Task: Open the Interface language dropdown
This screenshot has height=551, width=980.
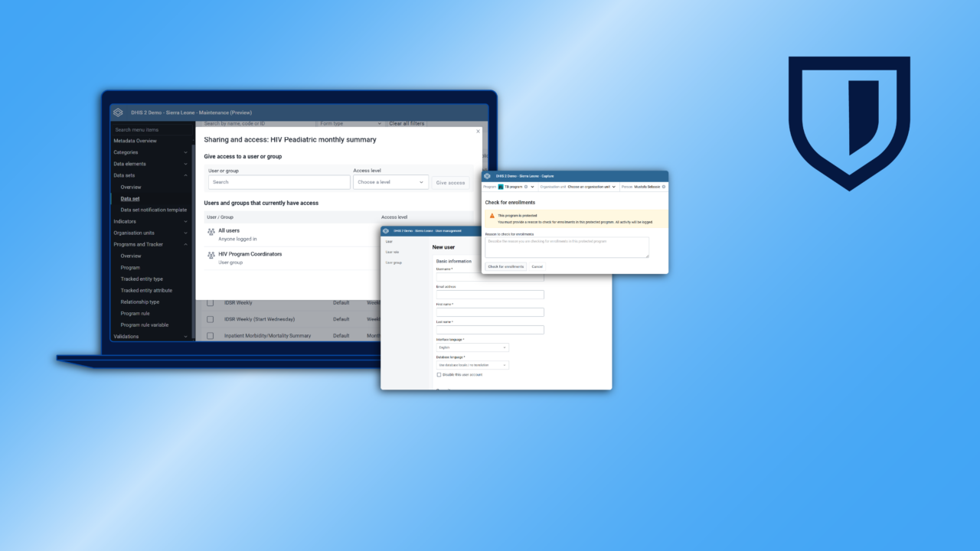Action: [472, 347]
